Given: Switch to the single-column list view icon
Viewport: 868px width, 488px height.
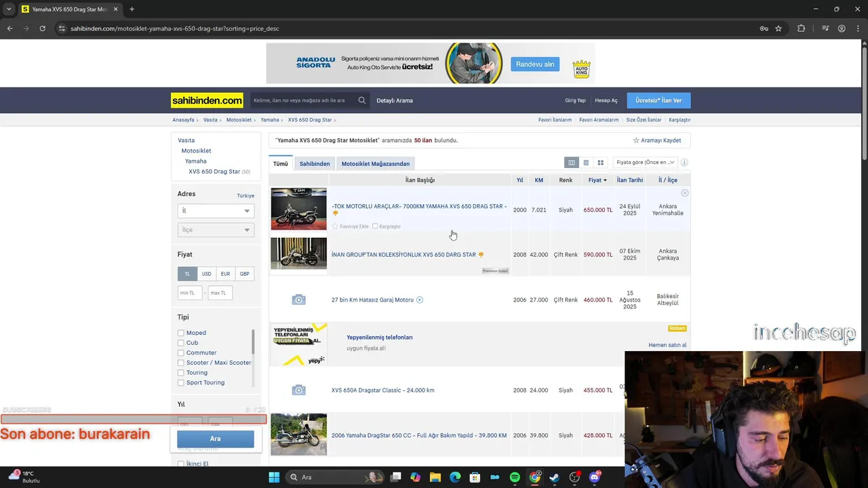Looking at the screenshot, I should [x=586, y=163].
